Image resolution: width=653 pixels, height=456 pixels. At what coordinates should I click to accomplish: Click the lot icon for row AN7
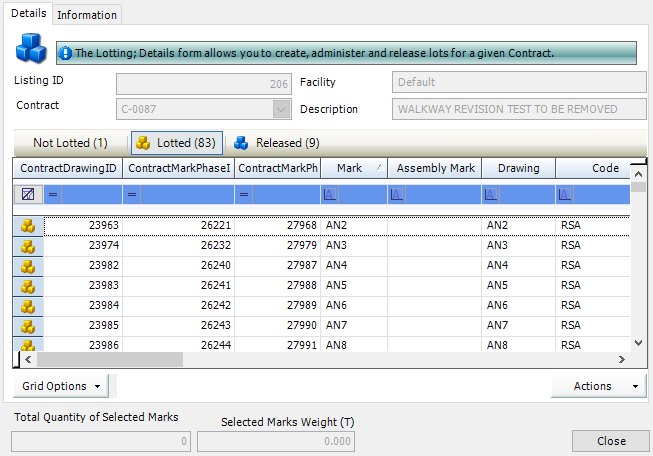click(28, 326)
